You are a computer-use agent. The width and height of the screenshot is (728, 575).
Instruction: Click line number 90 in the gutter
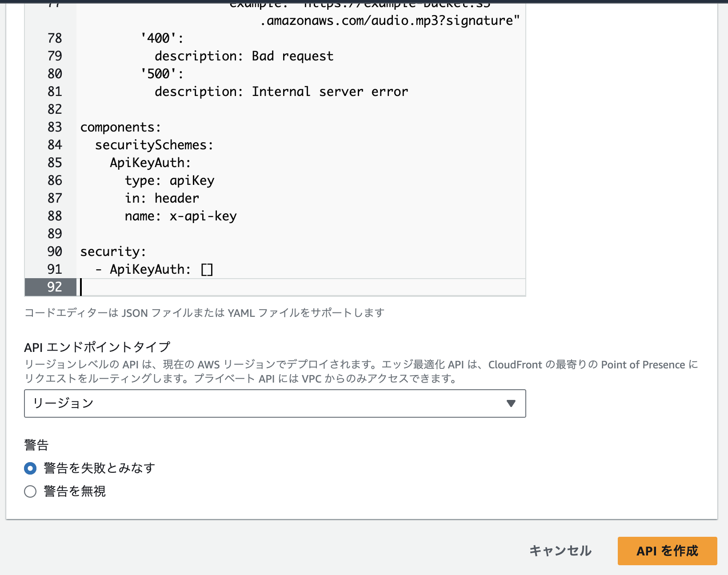pyautogui.click(x=55, y=252)
